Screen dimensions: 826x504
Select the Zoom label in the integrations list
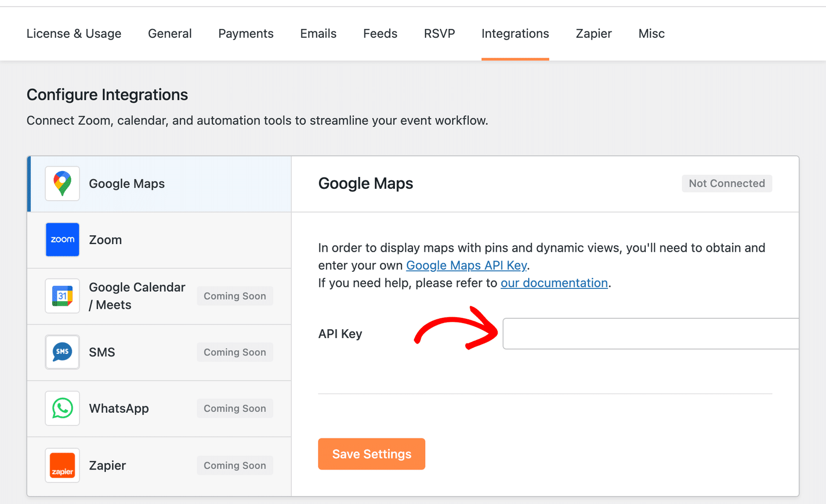point(105,240)
